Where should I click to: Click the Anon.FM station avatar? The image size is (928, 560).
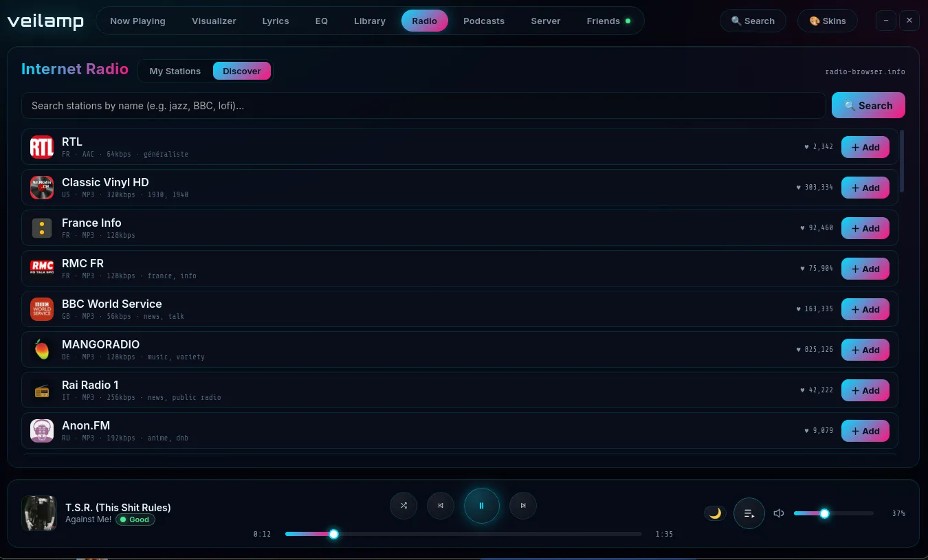coord(42,431)
